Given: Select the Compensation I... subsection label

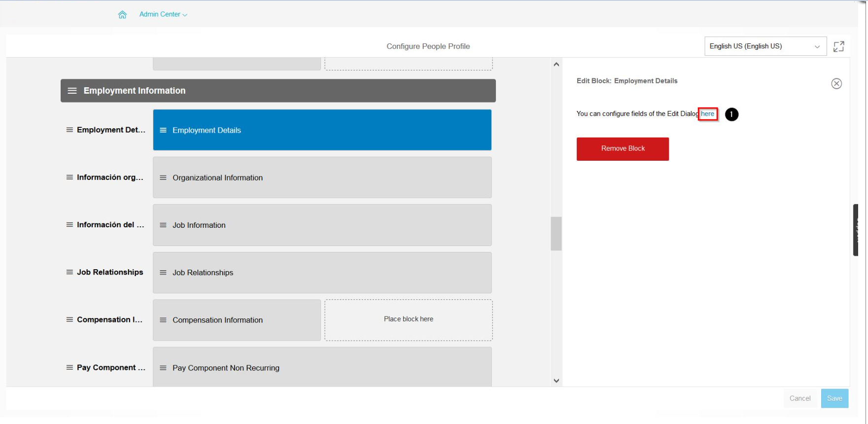Looking at the screenshot, I should pyautogui.click(x=109, y=319).
